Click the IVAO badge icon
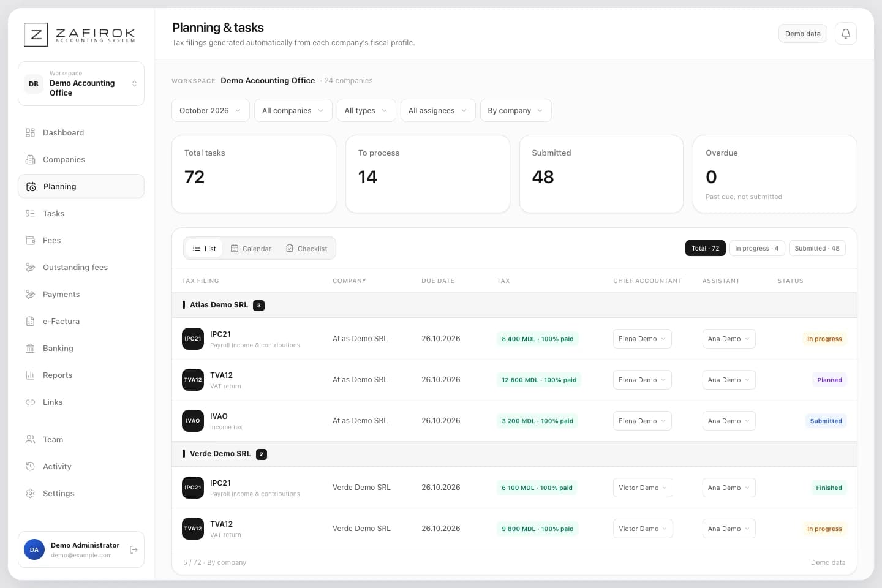Image resolution: width=882 pixels, height=588 pixels. point(193,421)
